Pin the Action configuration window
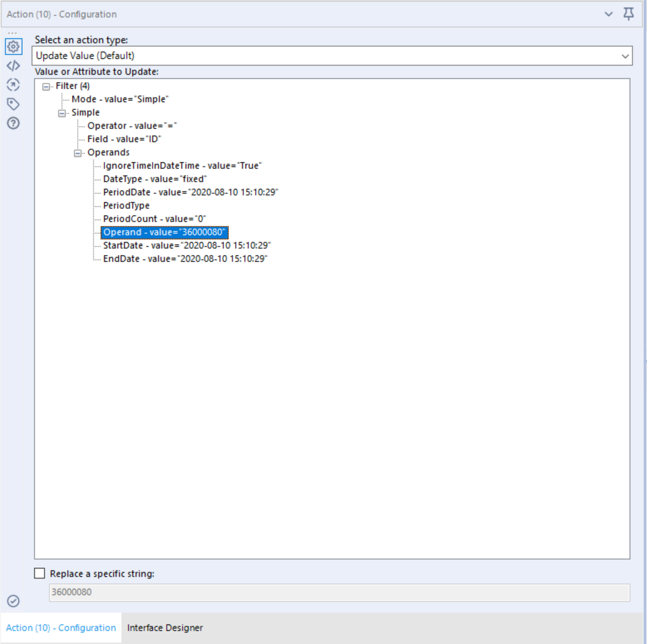The height and width of the screenshot is (644, 647). (628, 14)
